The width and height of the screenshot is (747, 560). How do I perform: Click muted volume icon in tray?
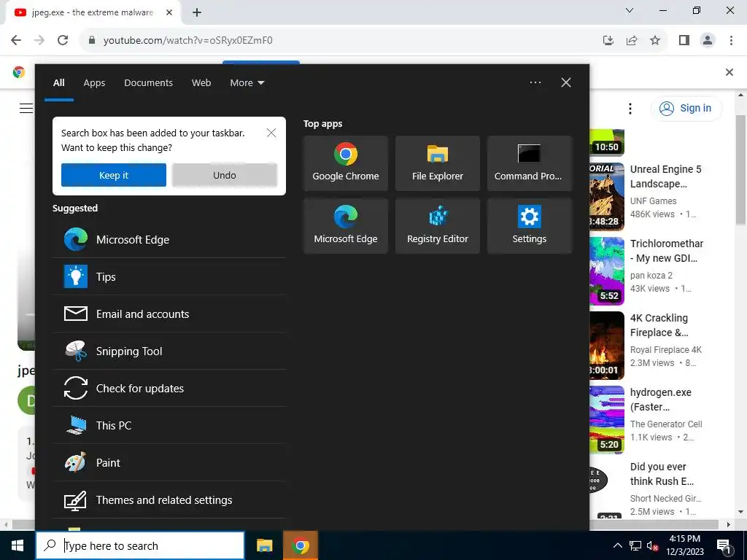[x=652, y=545]
